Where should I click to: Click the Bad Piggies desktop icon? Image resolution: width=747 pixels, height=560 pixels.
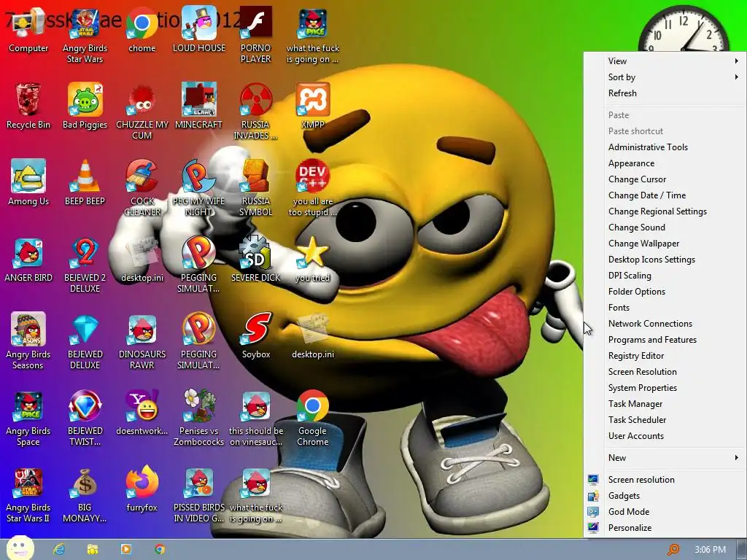(x=85, y=106)
